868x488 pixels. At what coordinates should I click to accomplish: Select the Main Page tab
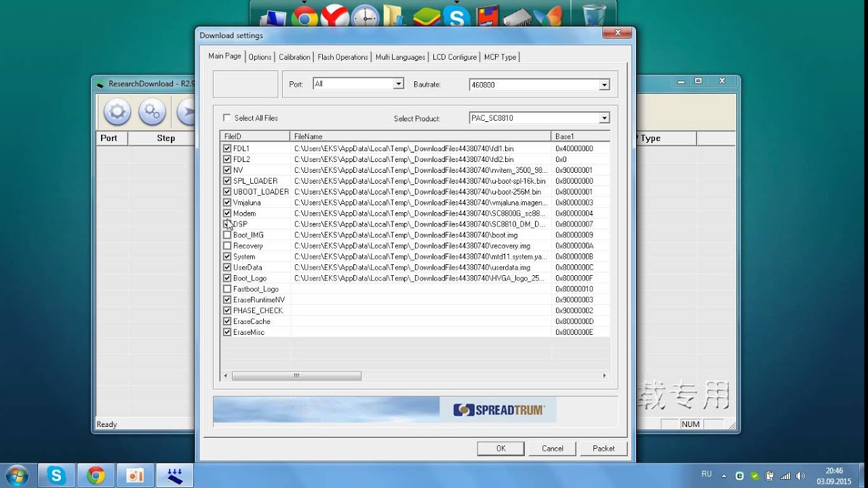click(224, 56)
